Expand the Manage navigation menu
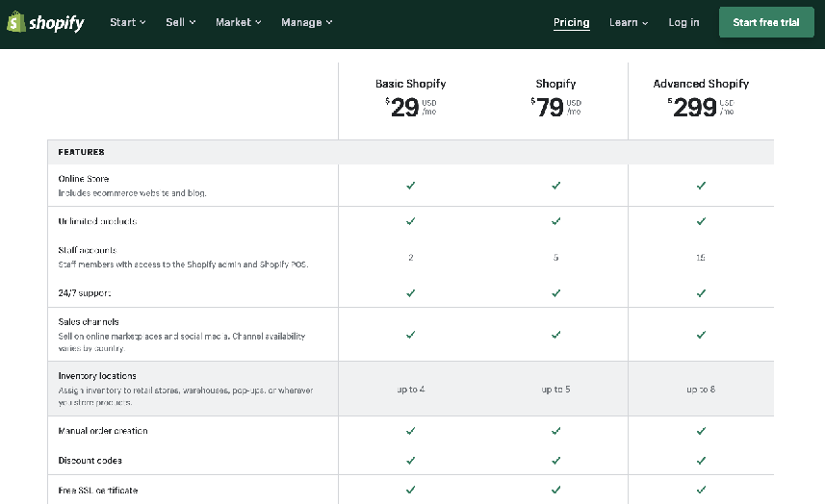The width and height of the screenshot is (825, 504). [306, 22]
